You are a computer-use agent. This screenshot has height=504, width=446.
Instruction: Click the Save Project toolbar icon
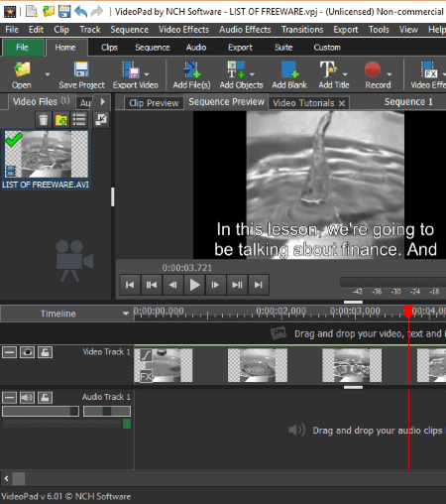coord(81,69)
